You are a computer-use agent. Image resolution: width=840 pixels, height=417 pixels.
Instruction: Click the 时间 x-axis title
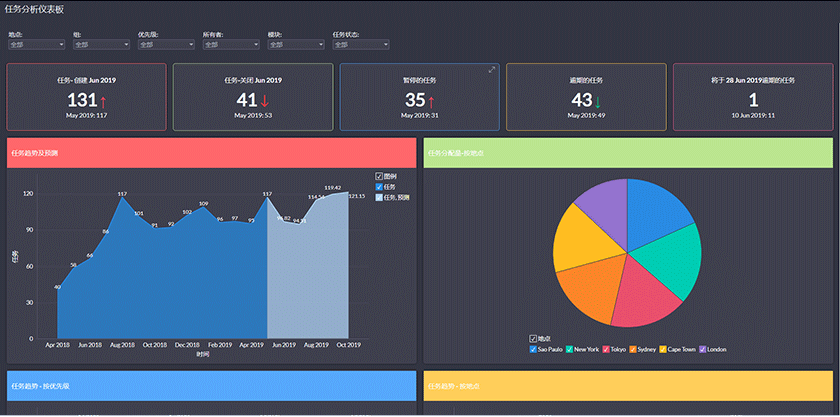[202, 354]
